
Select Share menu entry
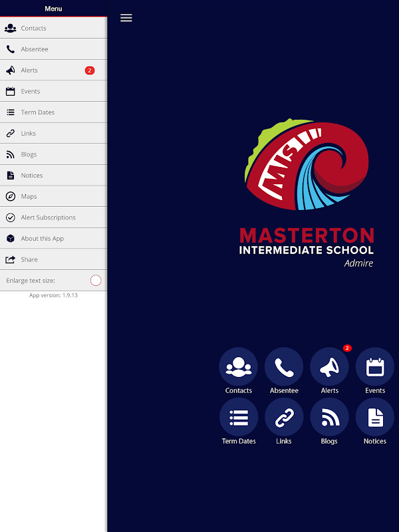click(x=53, y=259)
